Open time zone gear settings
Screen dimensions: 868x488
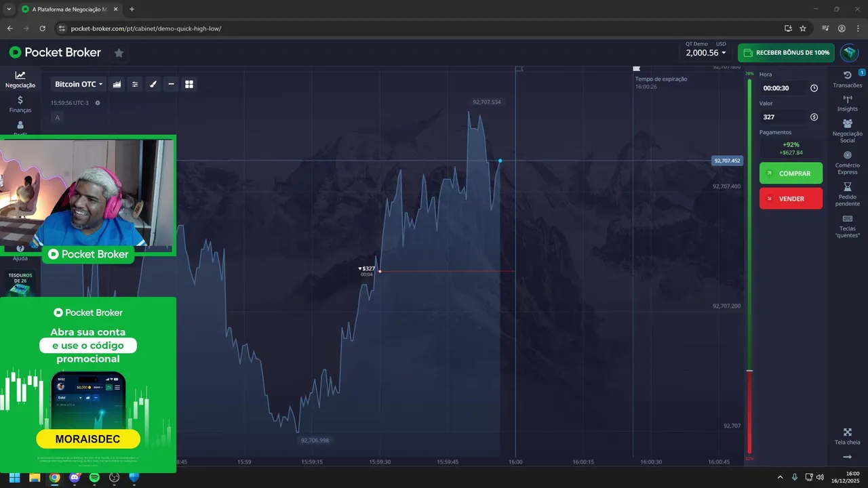click(x=98, y=103)
